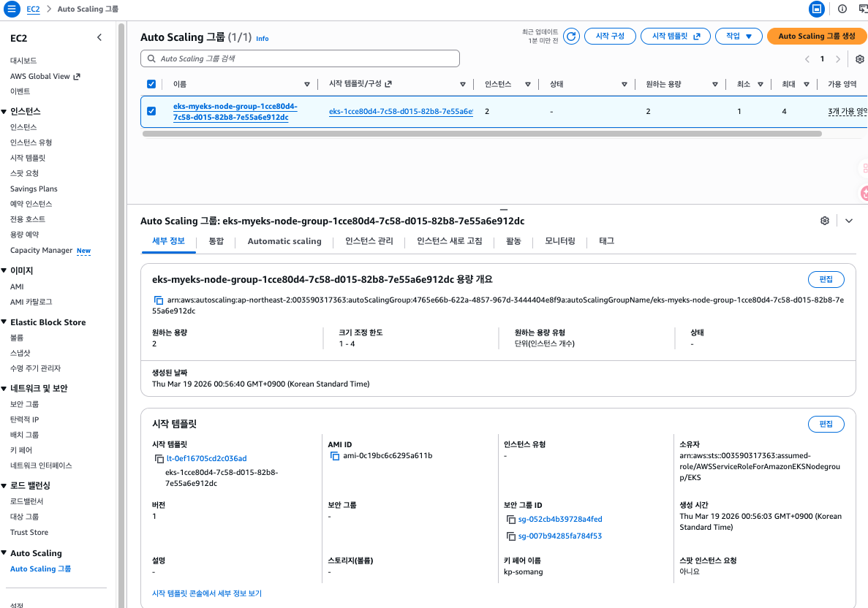Open 스팟 요청 in the sidebar
Screen dimensions: 868x608
click(24, 174)
